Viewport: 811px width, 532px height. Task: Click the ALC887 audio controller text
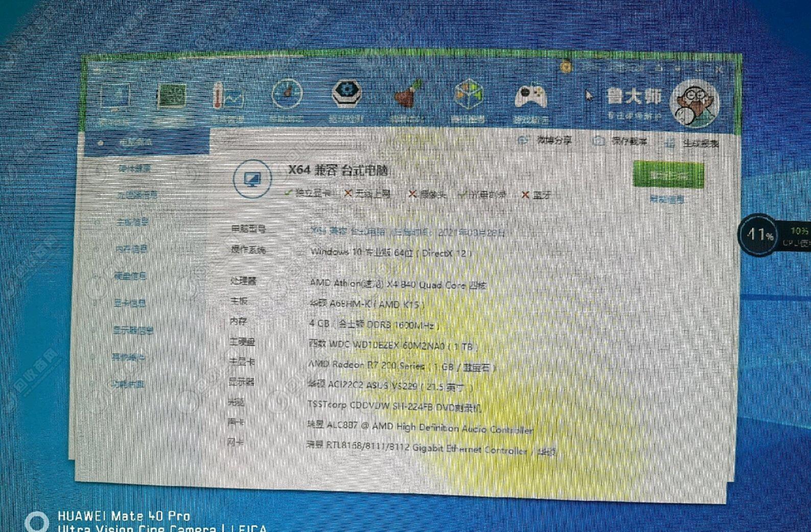[420, 428]
